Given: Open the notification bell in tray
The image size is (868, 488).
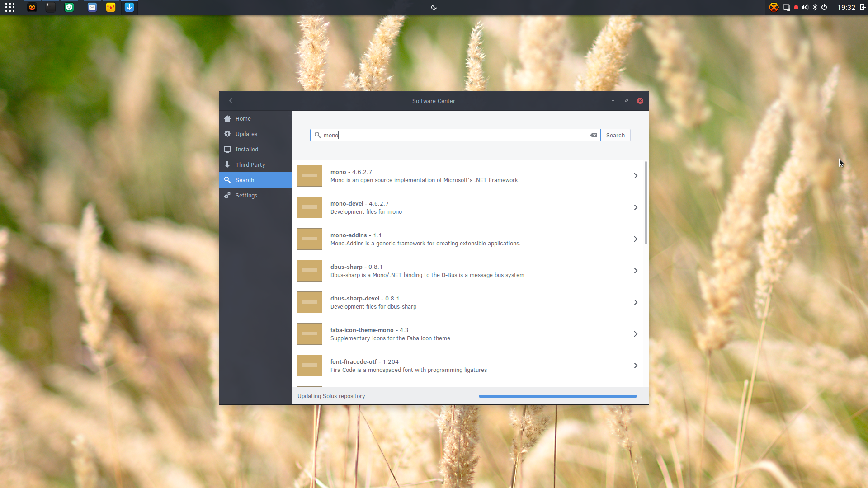Looking at the screenshot, I should click(x=796, y=7).
